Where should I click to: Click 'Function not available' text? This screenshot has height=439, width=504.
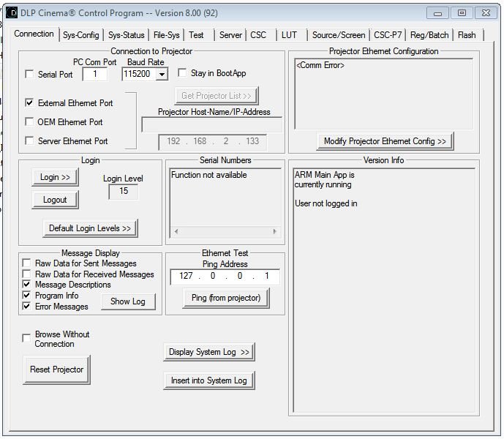[x=209, y=175]
